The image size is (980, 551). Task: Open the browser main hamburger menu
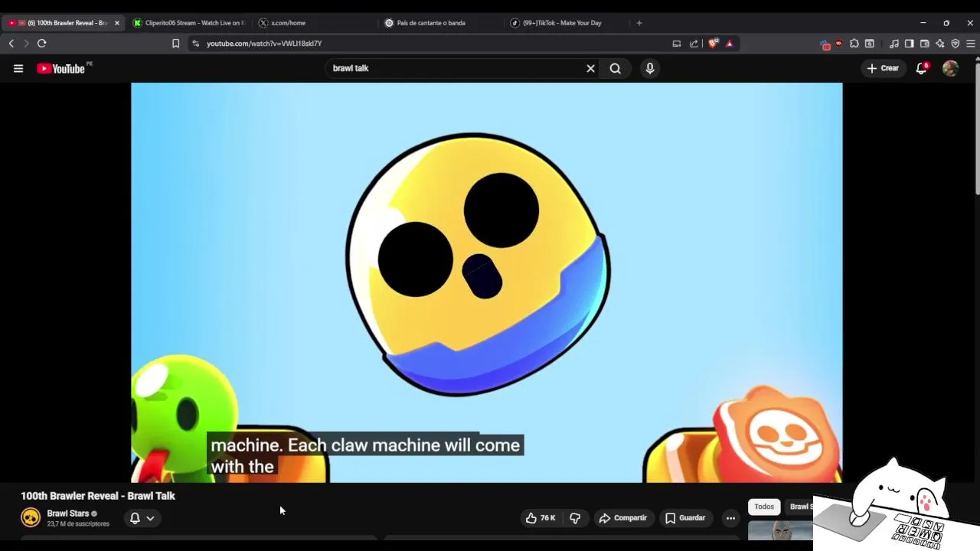[x=970, y=44]
